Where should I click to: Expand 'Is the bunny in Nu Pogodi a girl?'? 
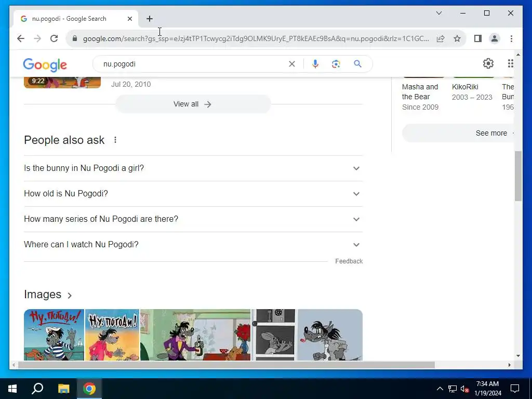[193, 168]
